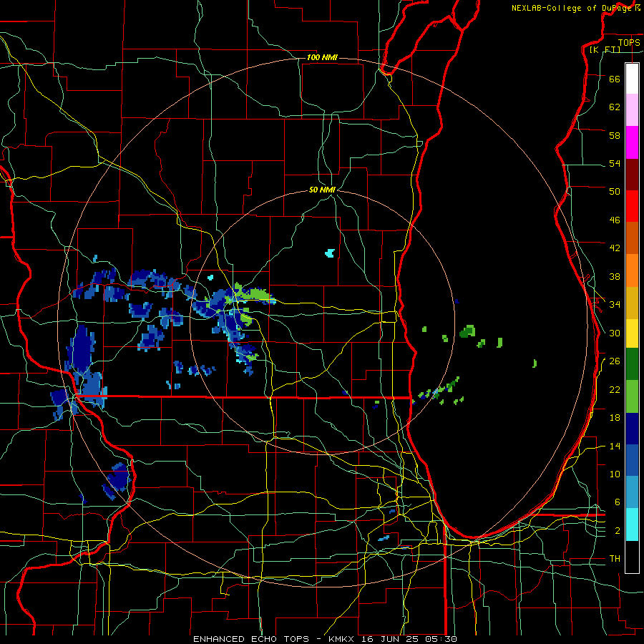Viewport: 644px width, 644px height.
Task: Pick the dark green swatch on the color bar
Action: [x=632, y=364]
